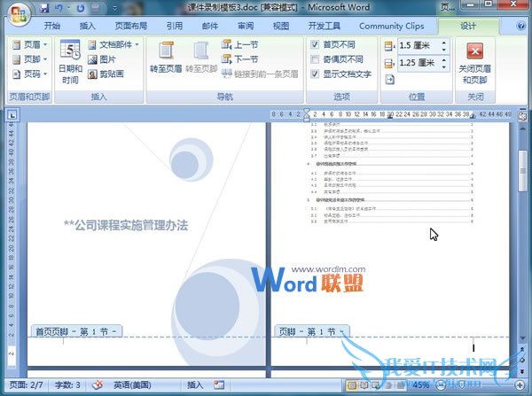The image size is (532, 396).
Task: Click the scroll down arrow
Action: (522, 338)
